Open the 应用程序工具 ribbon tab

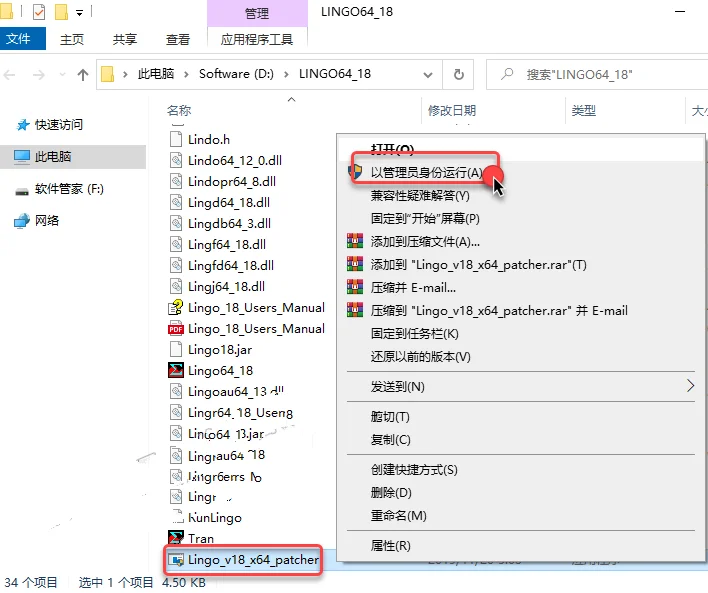257,40
